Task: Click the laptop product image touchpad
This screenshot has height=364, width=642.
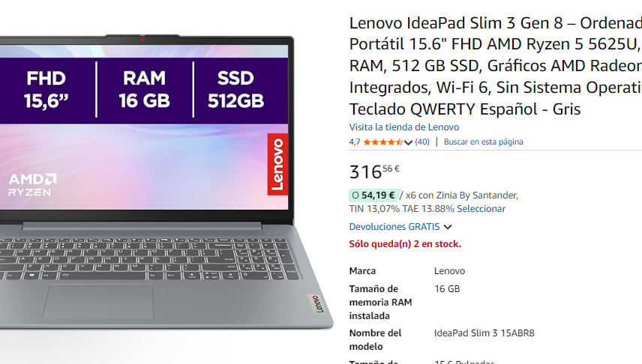Action: (x=98, y=302)
